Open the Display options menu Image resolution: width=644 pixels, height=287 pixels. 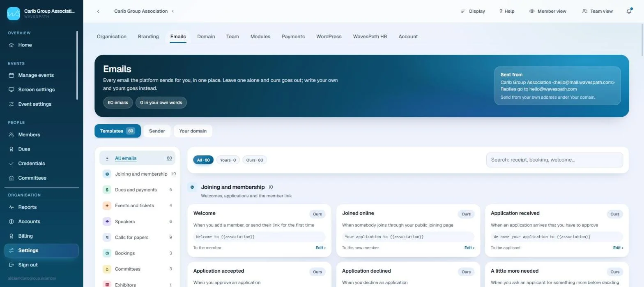click(x=473, y=11)
